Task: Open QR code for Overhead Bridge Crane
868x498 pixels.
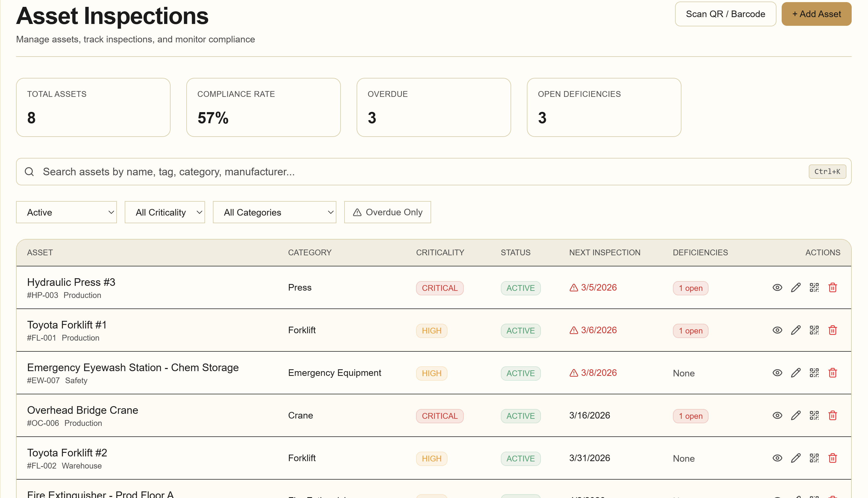Action: coord(814,416)
